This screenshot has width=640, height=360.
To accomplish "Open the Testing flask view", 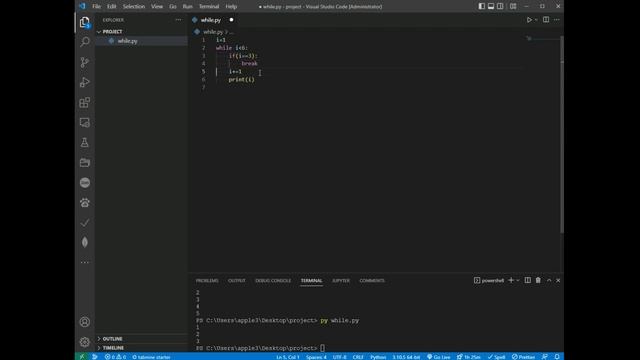I will coord(84,142).
